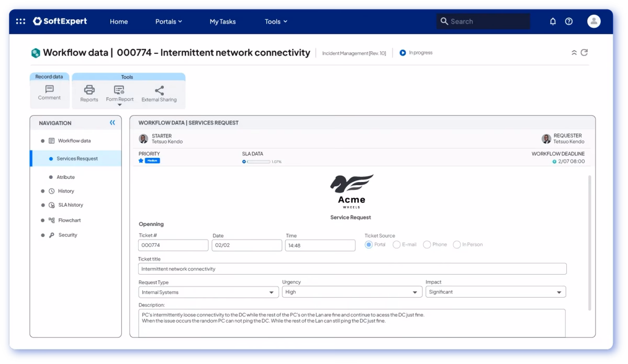Open Reports printer icon
The width and height of the screenshot is (628, 364).
(89, 90)
